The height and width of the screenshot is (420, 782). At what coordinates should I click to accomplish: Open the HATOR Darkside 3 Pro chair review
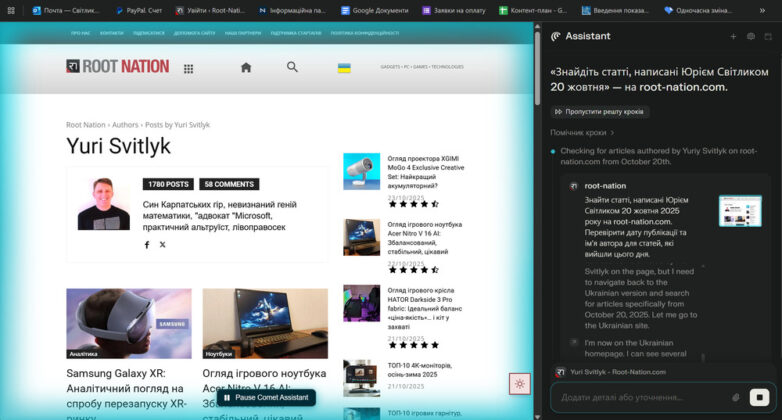point(425,308)
